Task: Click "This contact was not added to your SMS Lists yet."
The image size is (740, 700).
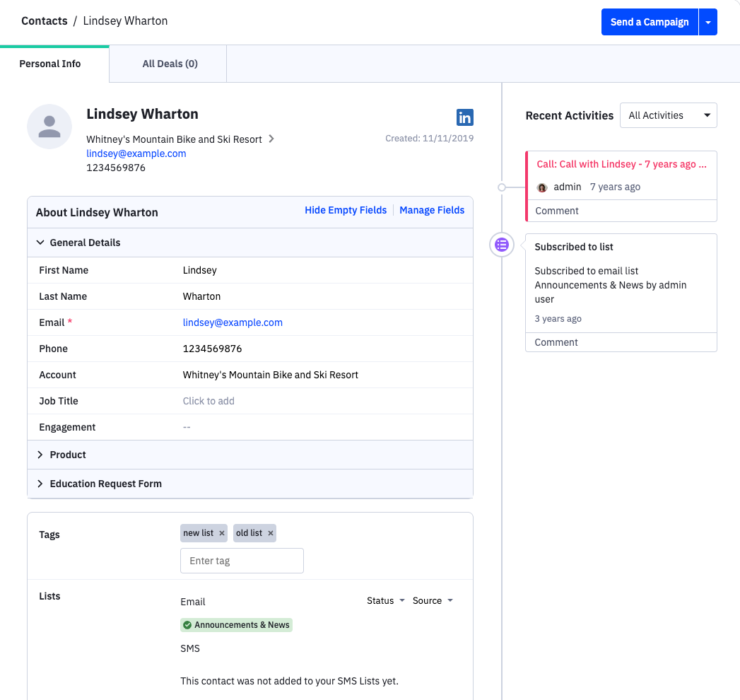Action: click(x=289, y=681)
